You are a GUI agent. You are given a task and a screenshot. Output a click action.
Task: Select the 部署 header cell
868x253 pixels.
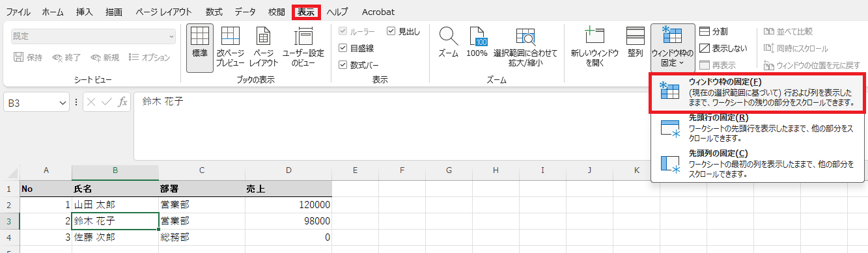pos(202,189)
